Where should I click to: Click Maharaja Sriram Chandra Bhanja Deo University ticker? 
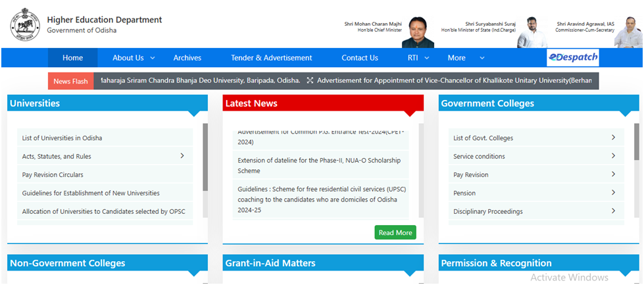[x=200, y=80]
